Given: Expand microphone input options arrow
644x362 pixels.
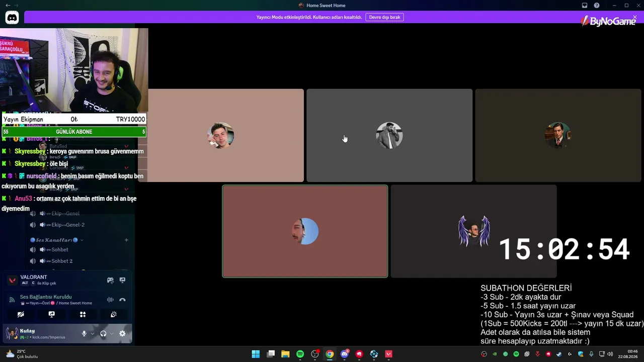Looking at the screenshot, I should tap(92, 333).
